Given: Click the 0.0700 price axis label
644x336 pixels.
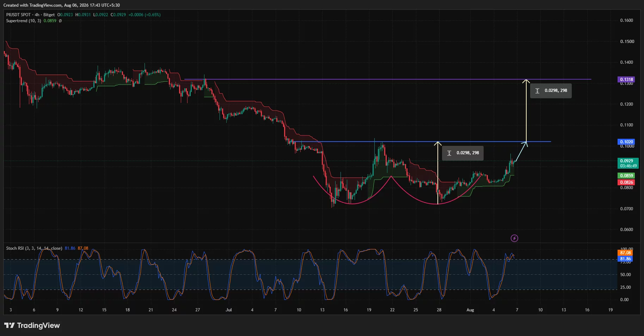Looking at the screenshot, I should click(x=627, y=209).
